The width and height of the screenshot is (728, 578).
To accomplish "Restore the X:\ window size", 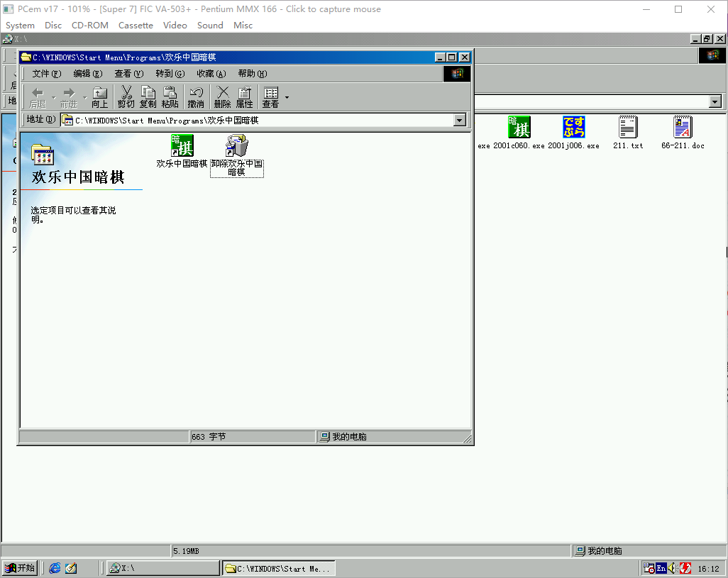I will (x=707, y=39).
